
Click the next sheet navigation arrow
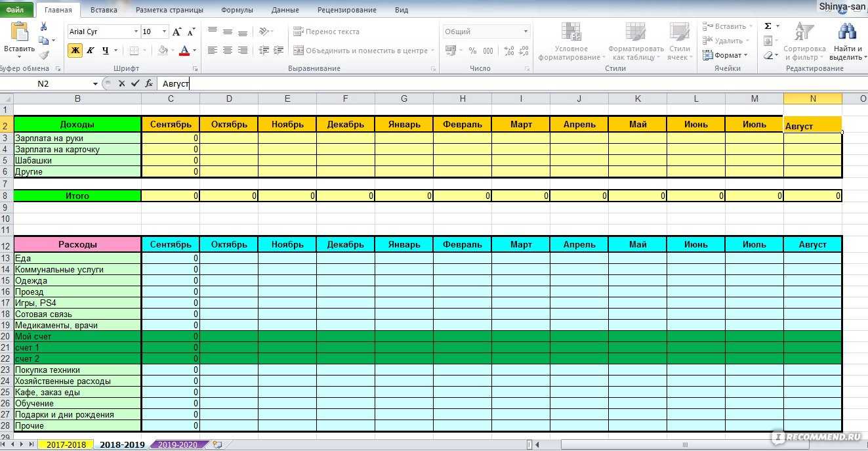coord(22,444)
